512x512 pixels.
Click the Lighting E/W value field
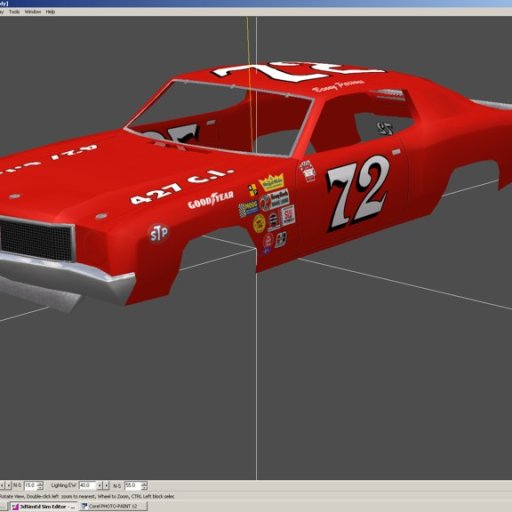click(87, 485)
